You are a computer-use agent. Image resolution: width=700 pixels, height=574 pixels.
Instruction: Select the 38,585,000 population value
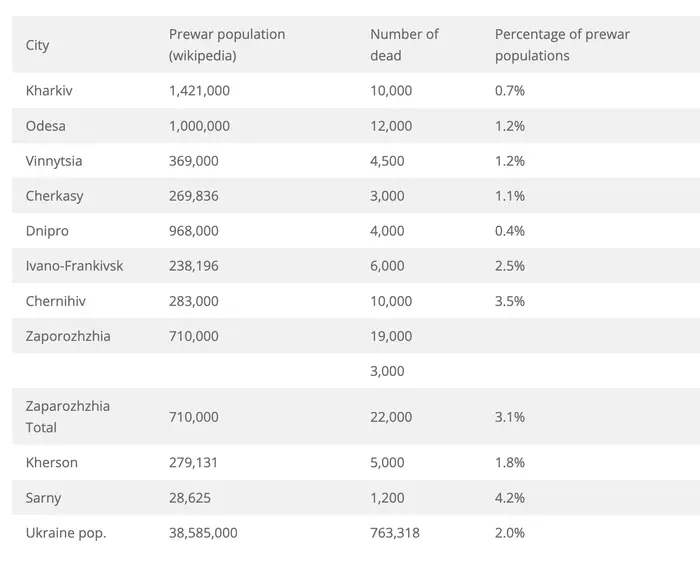pyautogui.click(x=204, y=533)
